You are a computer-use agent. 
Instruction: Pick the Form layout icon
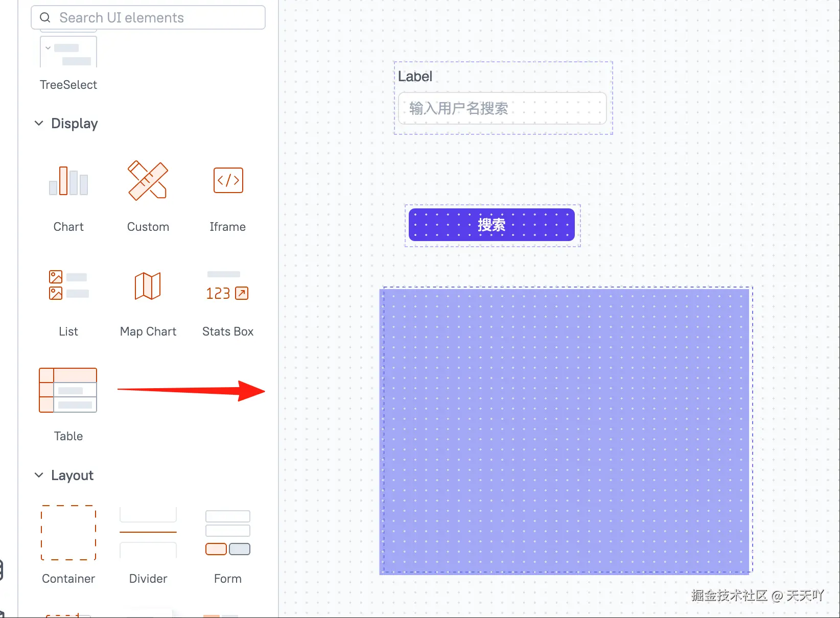tap(228, 533)
